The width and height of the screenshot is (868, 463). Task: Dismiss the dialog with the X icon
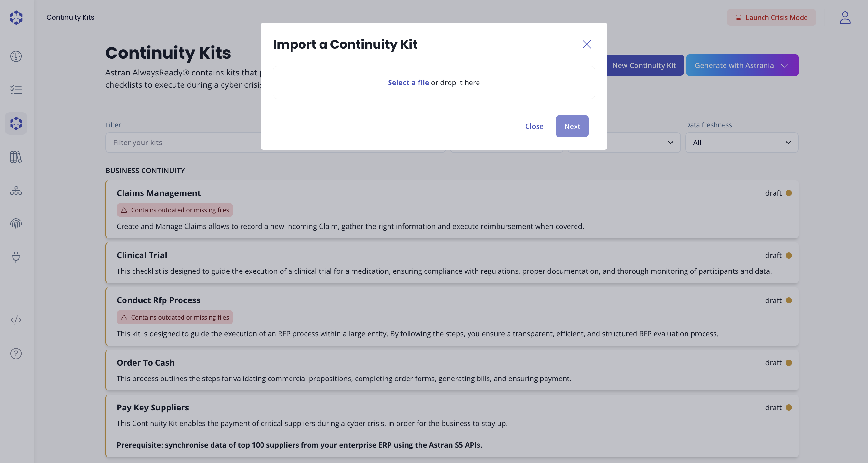(x=587, y=44)
